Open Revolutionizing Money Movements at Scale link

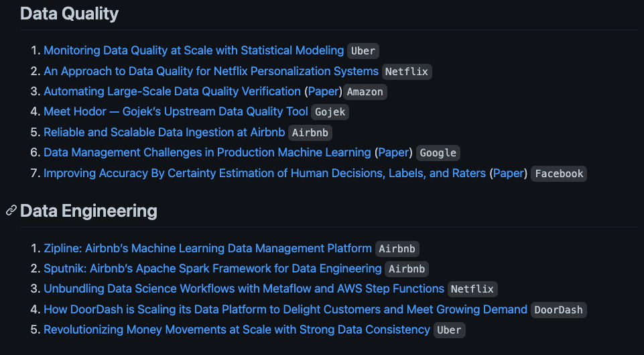[x=237, y=329]
